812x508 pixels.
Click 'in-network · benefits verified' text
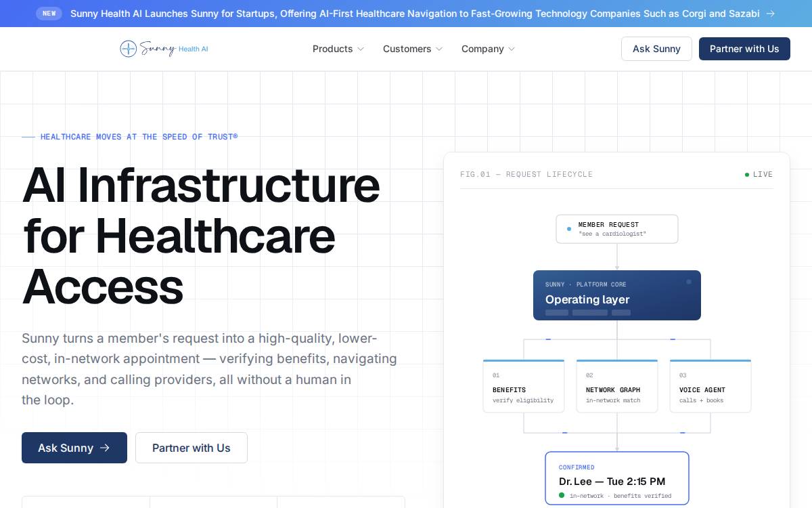pyautogui.click(x=621, y=496)
